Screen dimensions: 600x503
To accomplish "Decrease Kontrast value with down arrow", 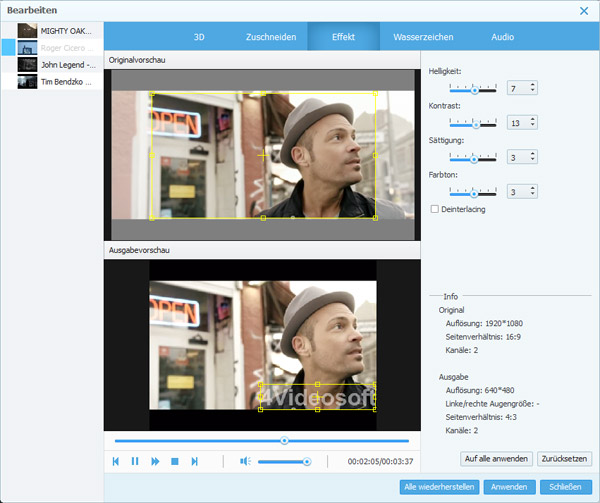I will pos(533,126).
